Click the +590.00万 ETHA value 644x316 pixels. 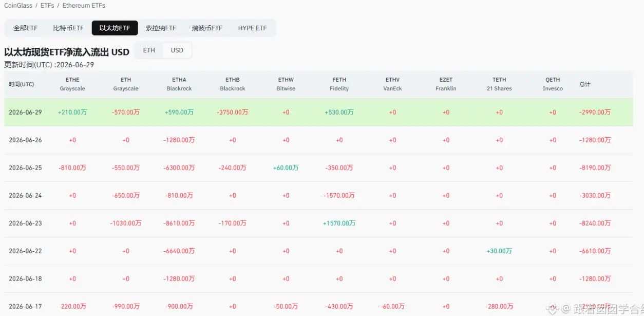[x=179, y=112]
